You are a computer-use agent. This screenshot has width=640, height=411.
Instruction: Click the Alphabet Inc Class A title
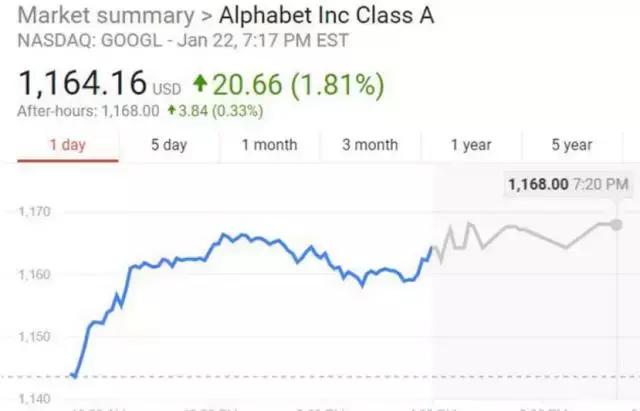pyautogui.click(x=326, y=16)
